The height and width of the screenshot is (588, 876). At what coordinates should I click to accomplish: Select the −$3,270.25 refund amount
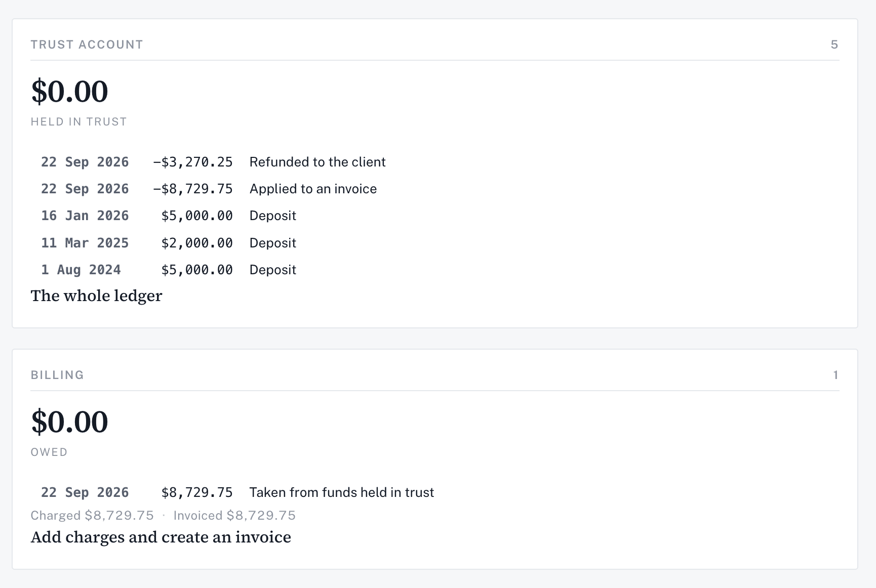pyautogui.click(x=193, y=162)
